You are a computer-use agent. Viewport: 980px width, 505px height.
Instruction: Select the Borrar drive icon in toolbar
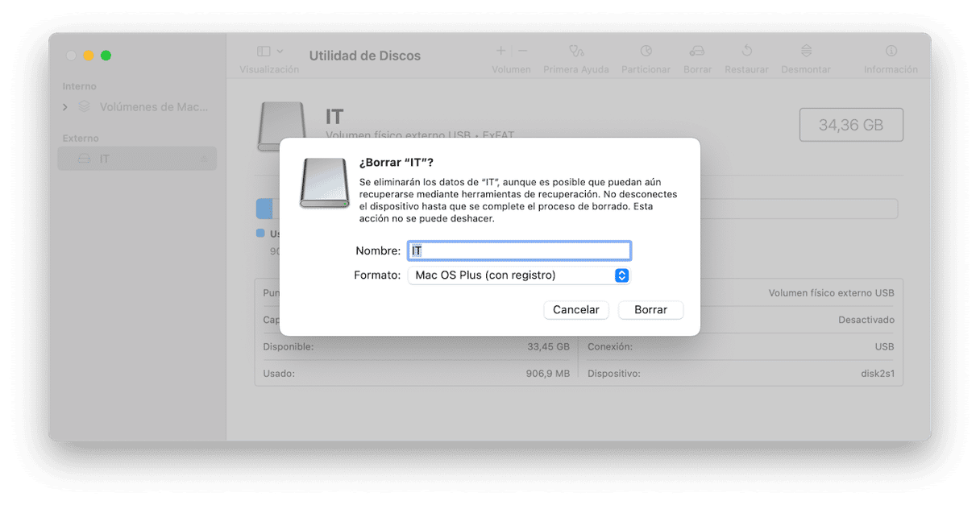(x=697, y=51)
